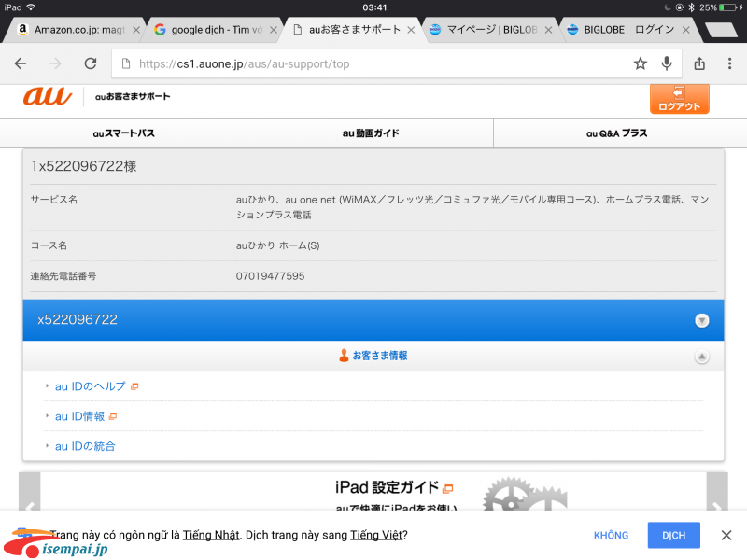This screenshot has height=560, width=747.
Task: Open the iPad 設定ガイド banner link
Action: tap(393, 487)
